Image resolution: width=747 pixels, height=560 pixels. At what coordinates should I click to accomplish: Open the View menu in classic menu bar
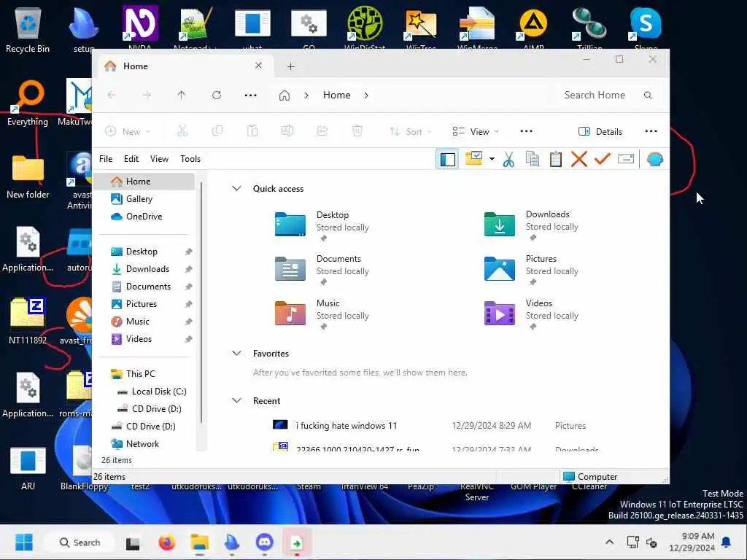click(x=159, y=159)
